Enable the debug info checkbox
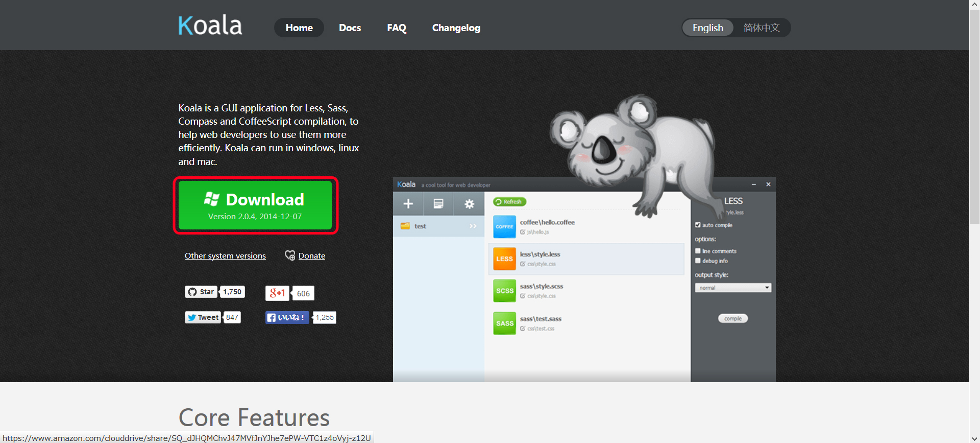 click(x=698, y=261)
